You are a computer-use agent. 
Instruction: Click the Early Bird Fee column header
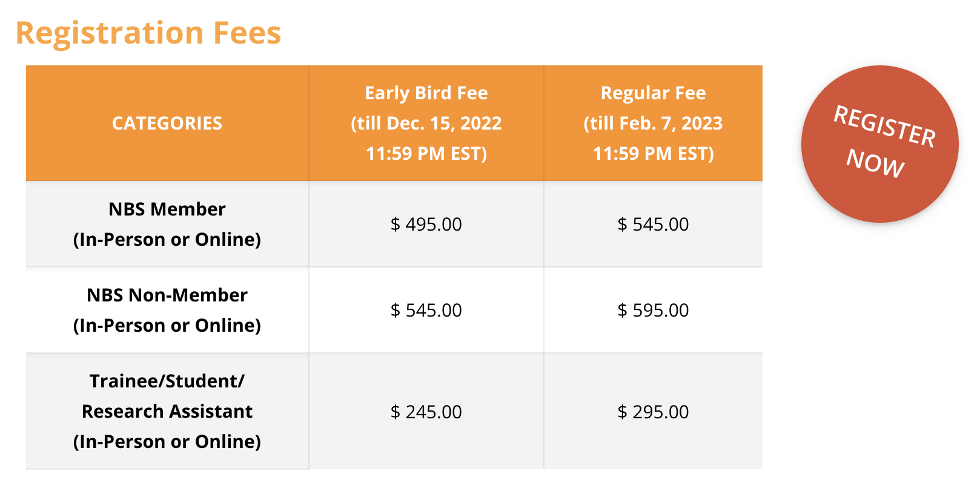[426, 93]
